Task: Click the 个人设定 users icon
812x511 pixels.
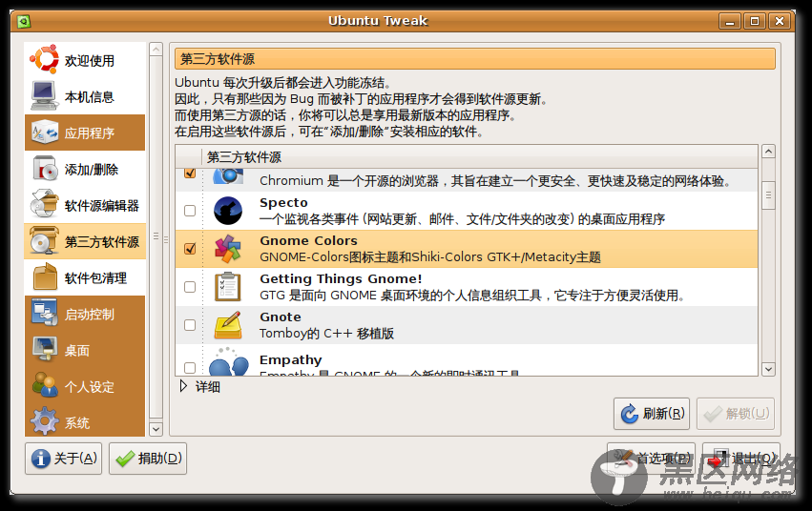Action: (45, 385)
